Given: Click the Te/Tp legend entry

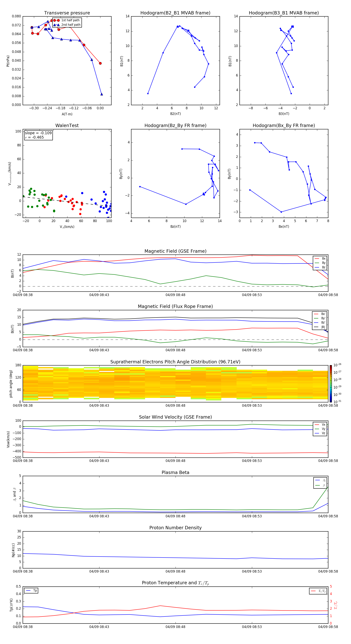Looking at the screenshot, I should pos(318,591).
